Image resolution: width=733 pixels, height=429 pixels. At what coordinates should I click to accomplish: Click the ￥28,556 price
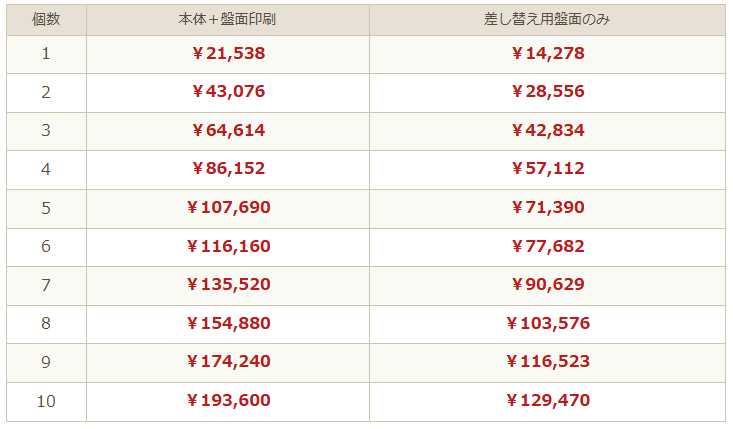pyautogui.click(x=547, y=91)
